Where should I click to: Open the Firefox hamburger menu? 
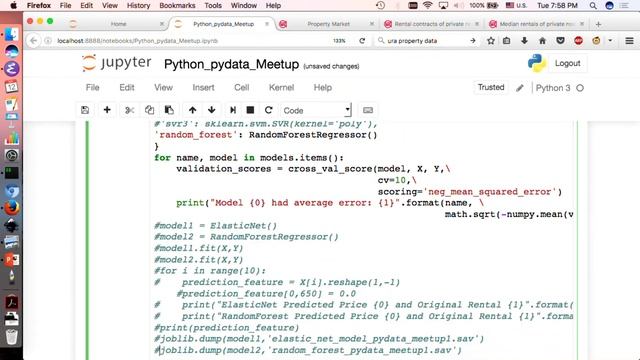click(629, 41)
